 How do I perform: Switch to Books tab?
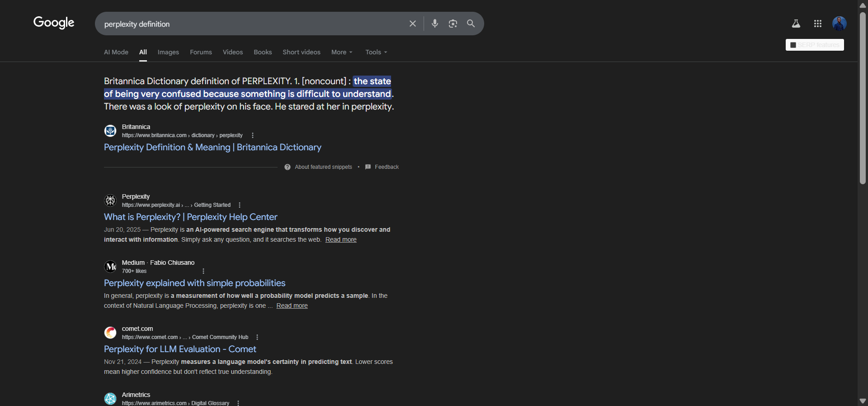(x=263, y=52)
